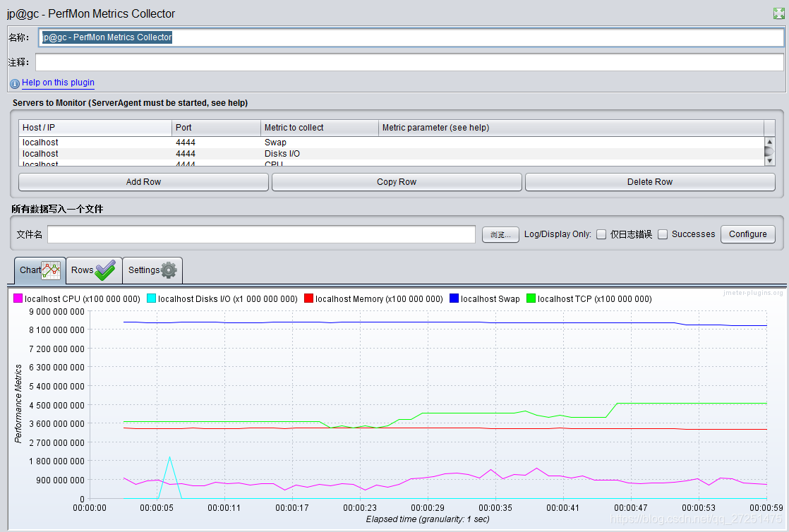Click the blue localhost Swap legend swatch

point(454,298)
